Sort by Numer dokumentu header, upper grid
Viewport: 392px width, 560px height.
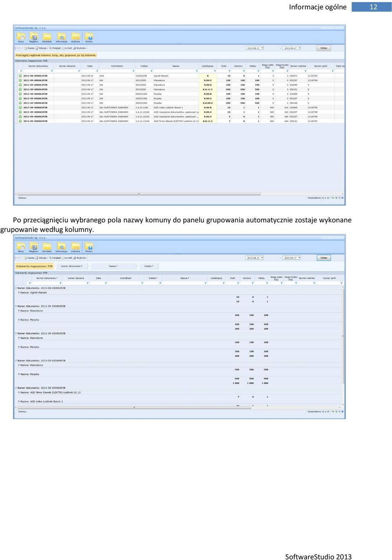point(38,66)
